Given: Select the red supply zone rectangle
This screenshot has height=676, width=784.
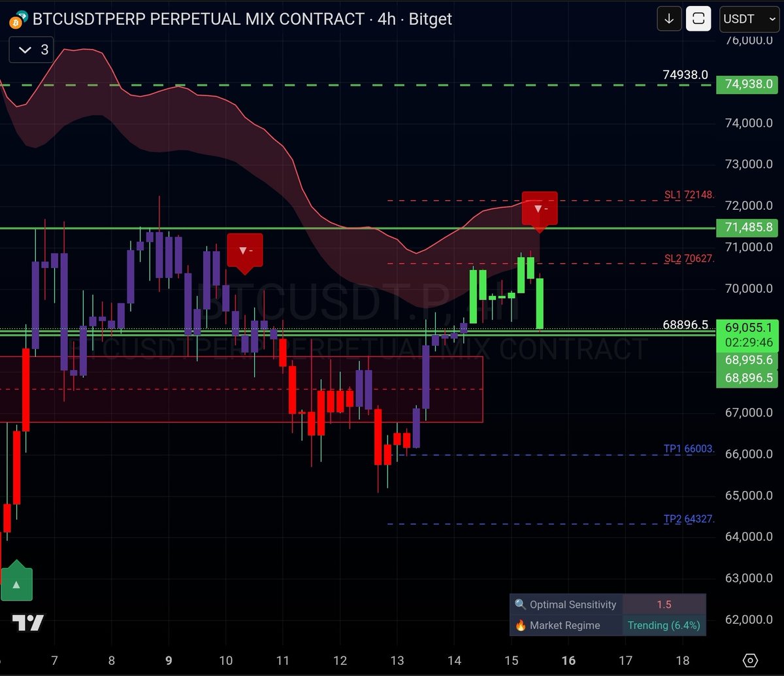Looking at the screenshot, I should (241, 389).
